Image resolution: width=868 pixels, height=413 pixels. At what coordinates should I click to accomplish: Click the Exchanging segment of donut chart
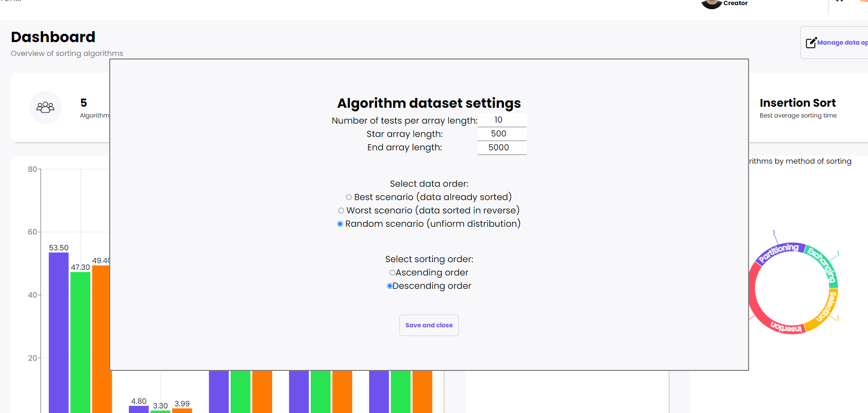pos(823,264)
